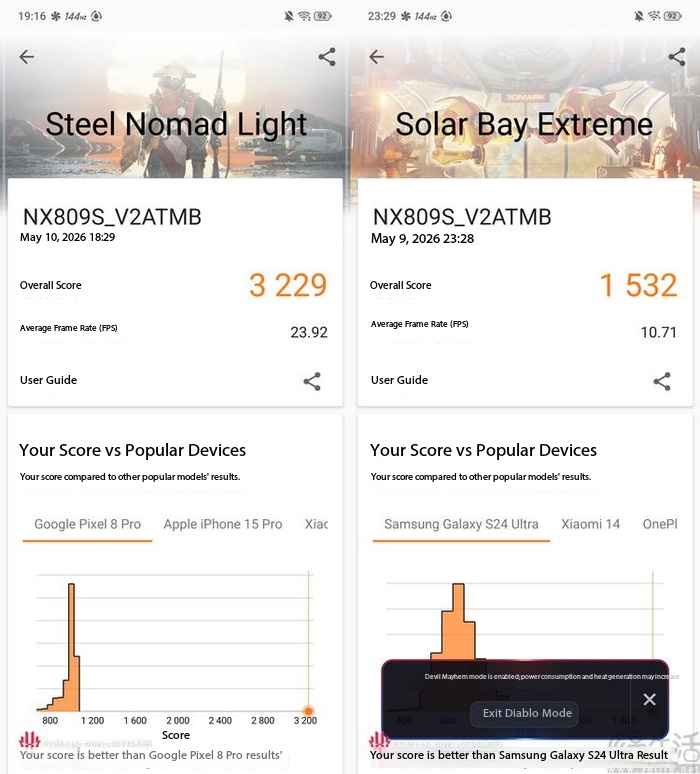The width and height of the screenshot is (700, 774).
Task: Tap the Steel Nomad Light banner image
Action: (x=175, y=106)
